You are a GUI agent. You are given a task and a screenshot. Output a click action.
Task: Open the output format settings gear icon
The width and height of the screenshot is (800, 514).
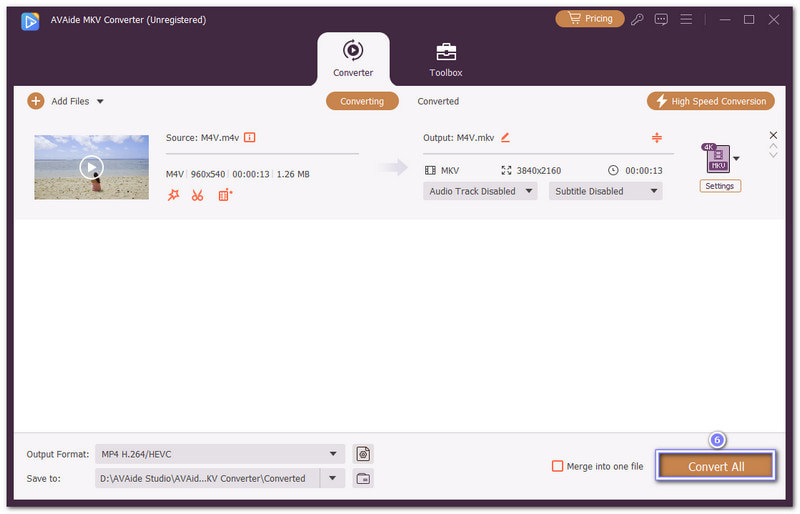click(363, 454)
